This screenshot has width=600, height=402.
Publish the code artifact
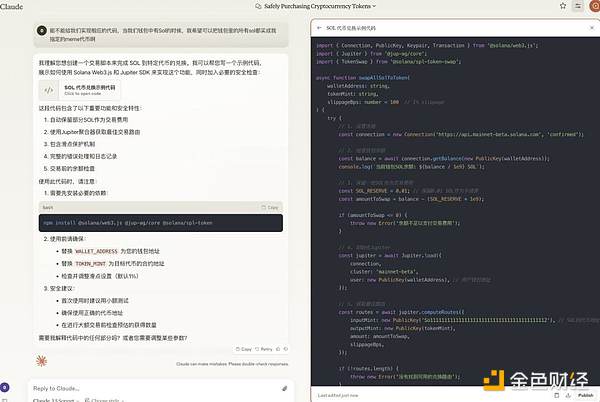[585, 395]
